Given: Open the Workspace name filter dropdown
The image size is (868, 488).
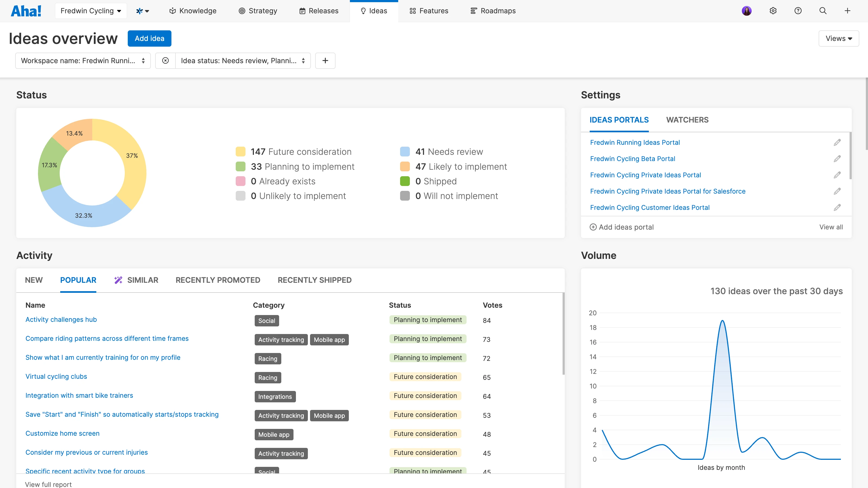Looking at the screenshot, I should [x=83, y=61].
